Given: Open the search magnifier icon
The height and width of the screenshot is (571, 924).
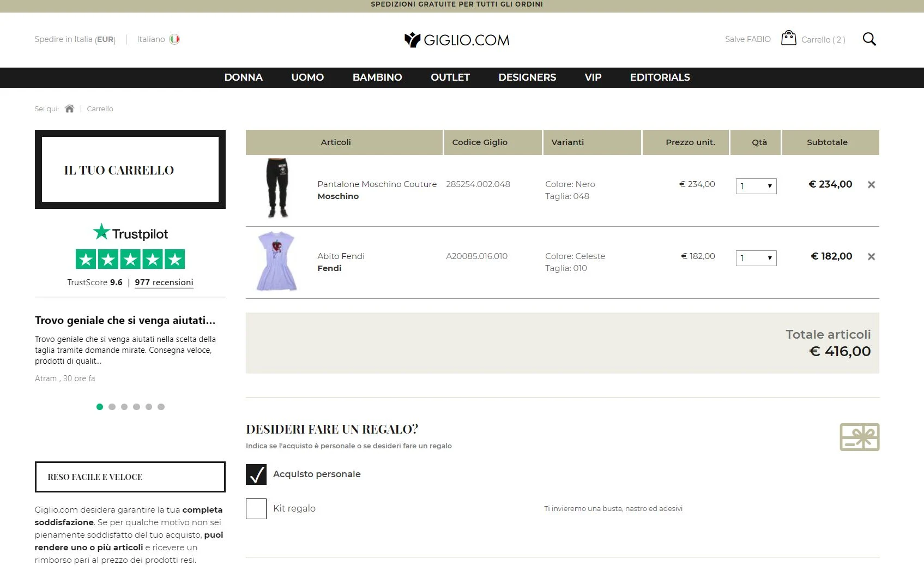Looking at the screenshot, I should tap(869, 39).
